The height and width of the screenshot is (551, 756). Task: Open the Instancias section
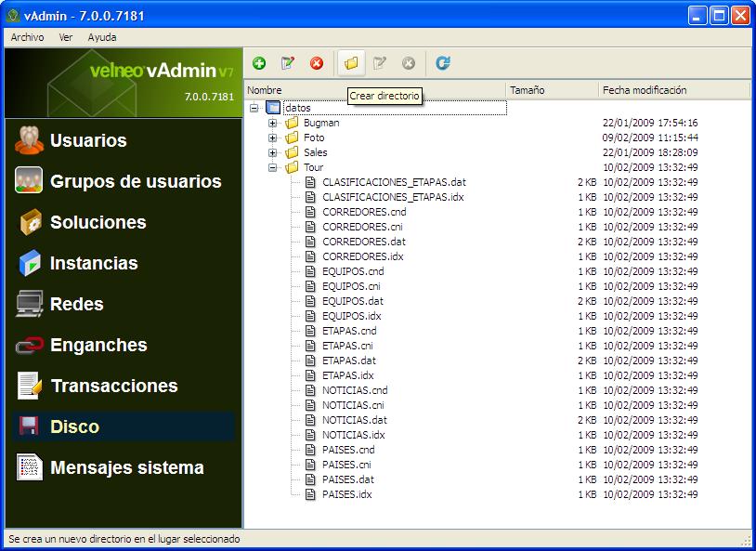click(x=94, y=264)
